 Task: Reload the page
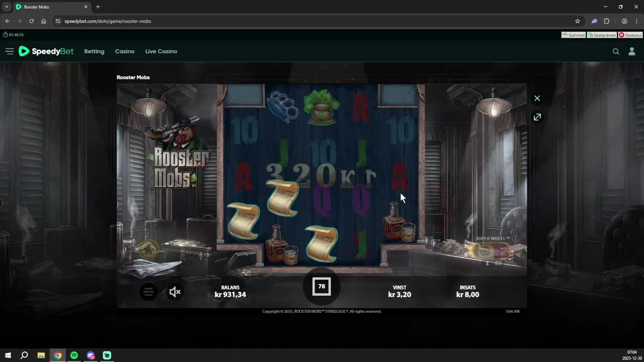(x=31, y=21)
